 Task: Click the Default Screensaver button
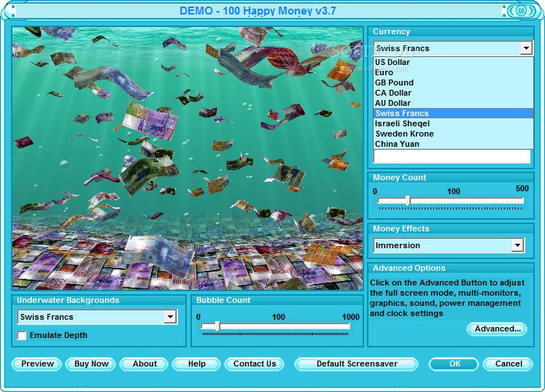click(x=357, y=364)
